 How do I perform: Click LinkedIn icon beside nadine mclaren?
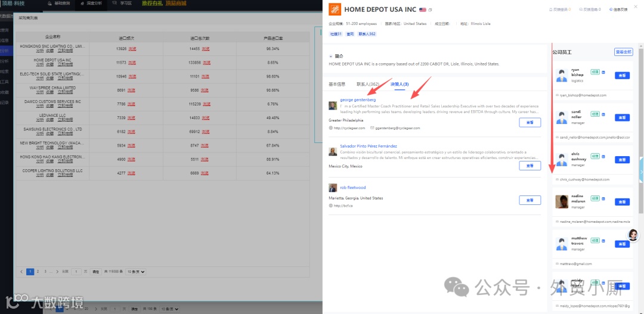click(603, 198)
